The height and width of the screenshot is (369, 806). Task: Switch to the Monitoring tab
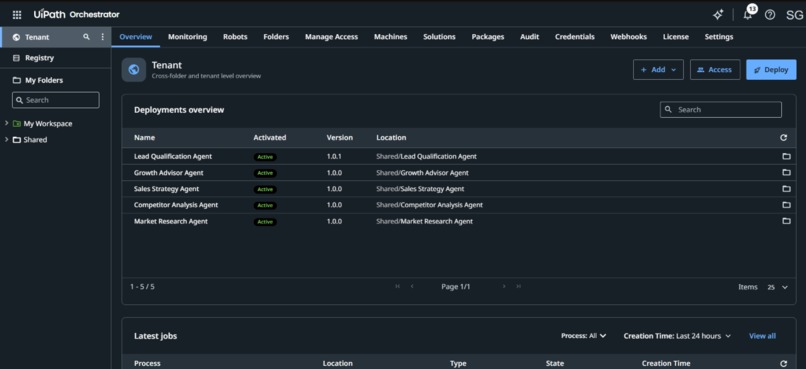[x=188, y=37]
